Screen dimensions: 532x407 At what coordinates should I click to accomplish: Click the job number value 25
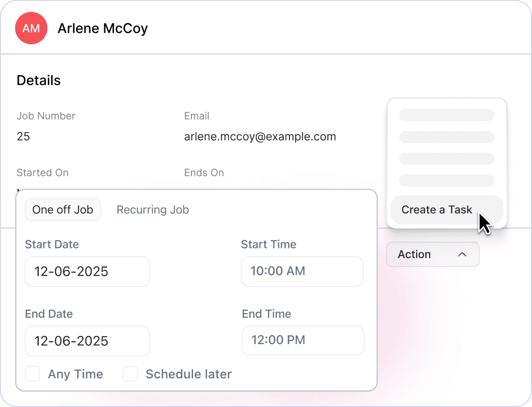tap(23, 137)
